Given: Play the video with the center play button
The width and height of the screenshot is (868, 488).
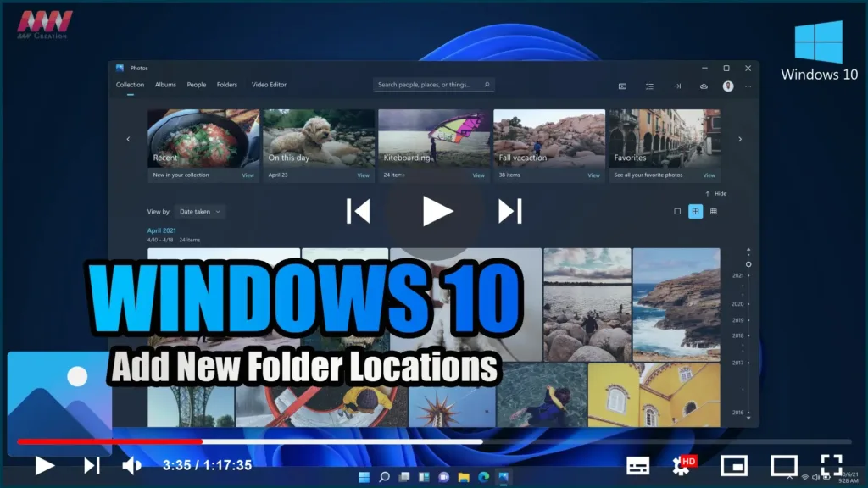Looking at the screenshot, I should coord(437,211).
